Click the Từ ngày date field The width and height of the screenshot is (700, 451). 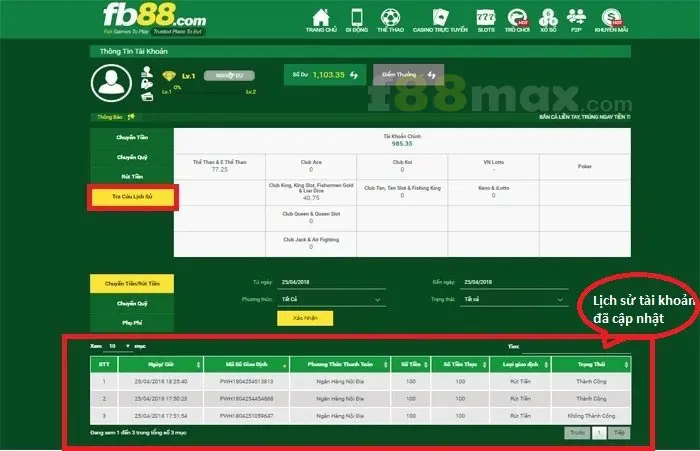tap(331, 282)
